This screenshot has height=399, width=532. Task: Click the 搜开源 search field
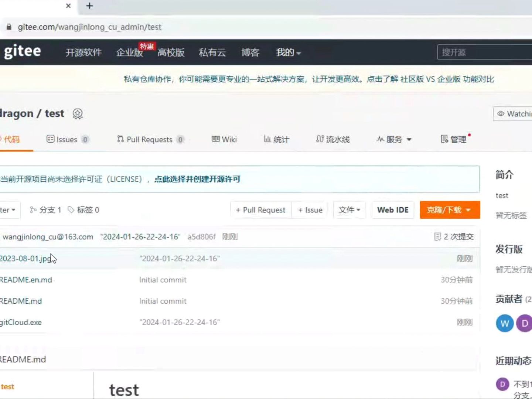pyautogui.click(x=484, y=52)
